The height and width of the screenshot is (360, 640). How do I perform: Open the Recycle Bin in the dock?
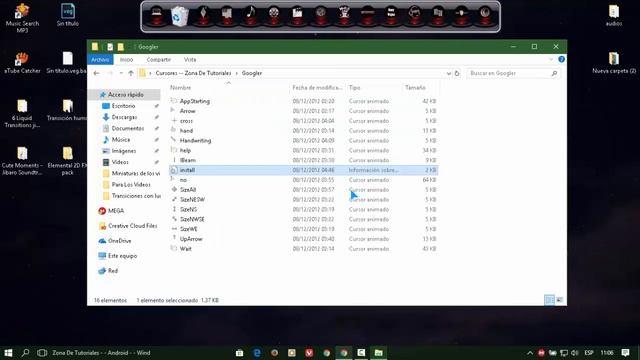tap(180, 16)
